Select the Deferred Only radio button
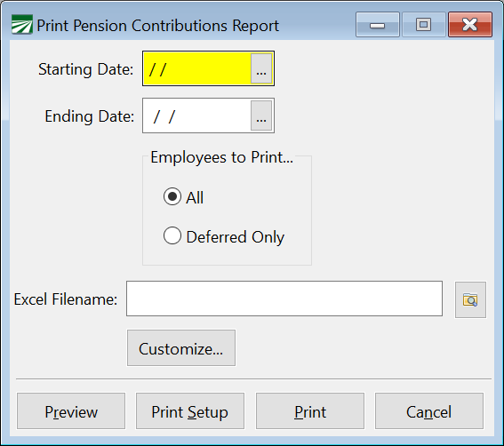The width and height of the screenshot is (504, 446). pos(172,235)
